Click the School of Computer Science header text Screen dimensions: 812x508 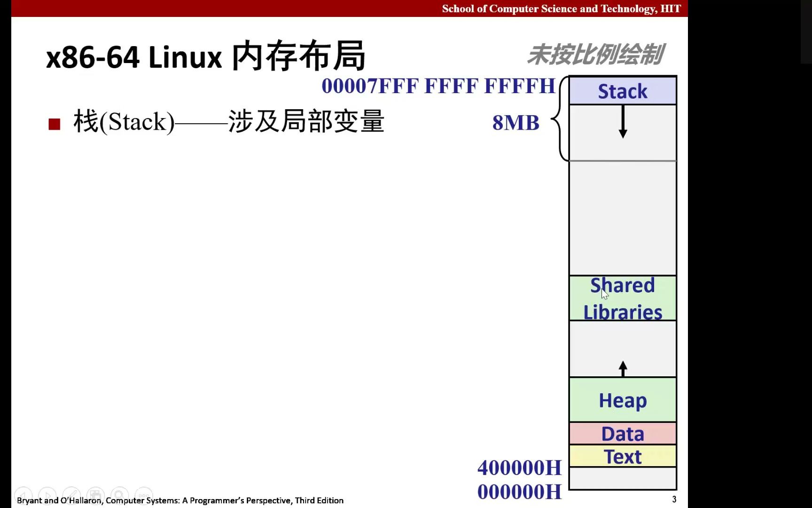561,8
